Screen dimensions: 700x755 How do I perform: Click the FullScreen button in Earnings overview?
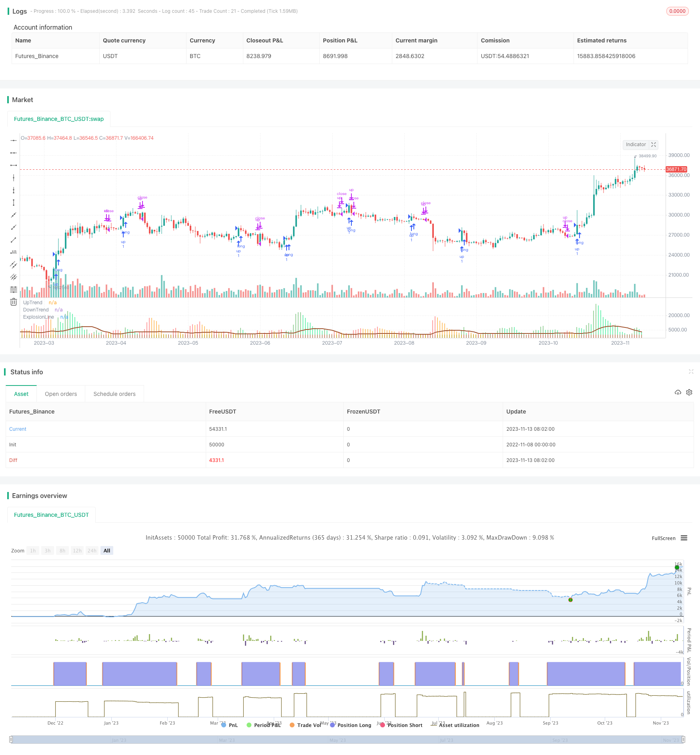click(x=664, y=538)
